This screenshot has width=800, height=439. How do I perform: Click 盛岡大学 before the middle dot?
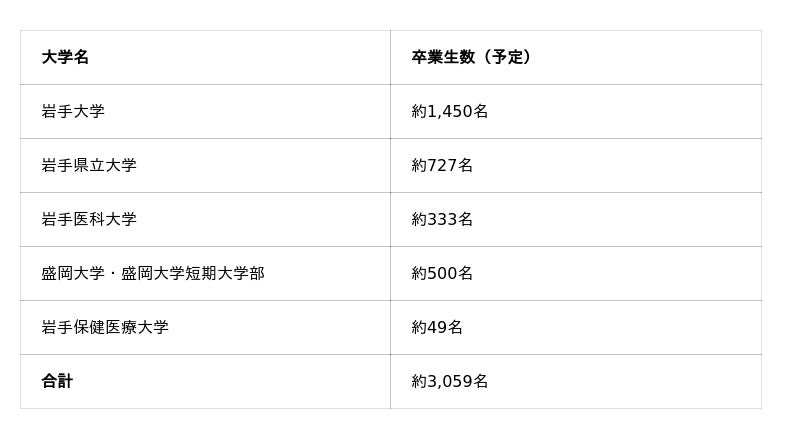coord(73,274)
